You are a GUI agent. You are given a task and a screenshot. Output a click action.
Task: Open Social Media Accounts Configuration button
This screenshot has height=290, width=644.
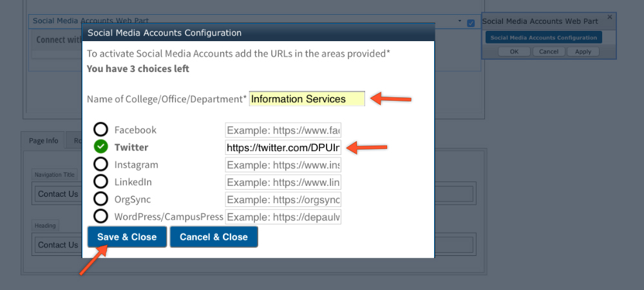tap(544, 38)
